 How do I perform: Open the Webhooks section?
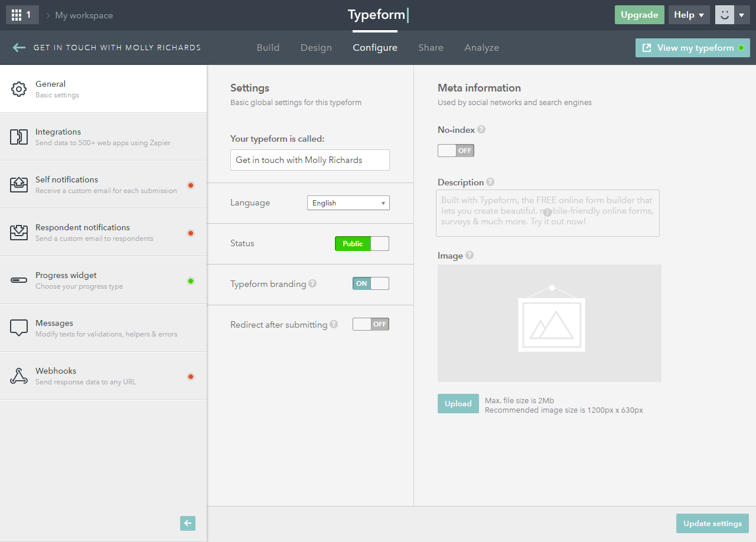point(103,376)
